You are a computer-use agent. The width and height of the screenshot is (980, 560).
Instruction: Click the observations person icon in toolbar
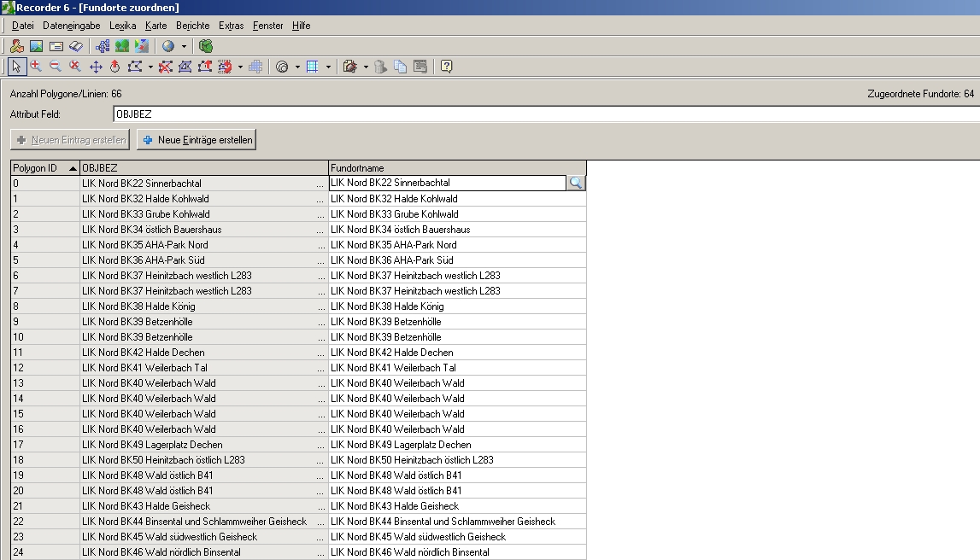pos(17,46)
